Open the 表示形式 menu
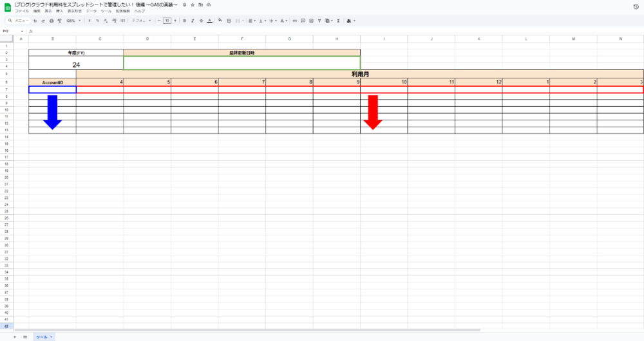The height and width of the screenshot is (341, 644). pos(74,11)
